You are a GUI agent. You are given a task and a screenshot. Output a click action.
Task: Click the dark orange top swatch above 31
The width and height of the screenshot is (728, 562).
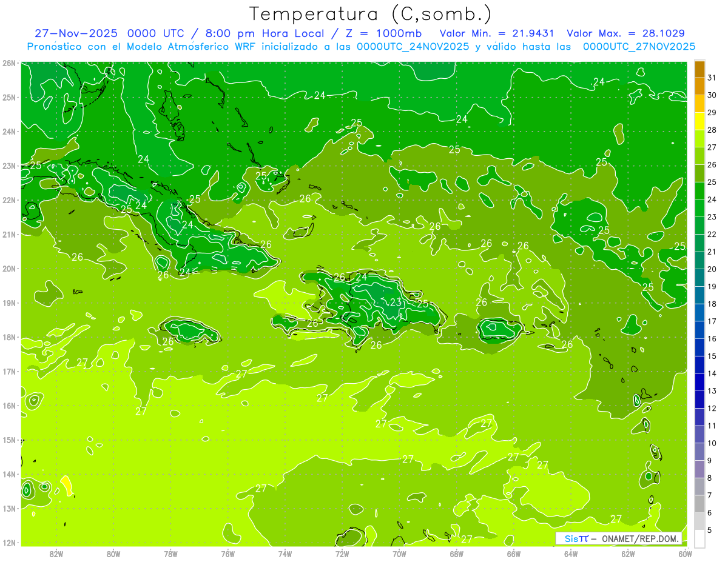pos(699,69)
